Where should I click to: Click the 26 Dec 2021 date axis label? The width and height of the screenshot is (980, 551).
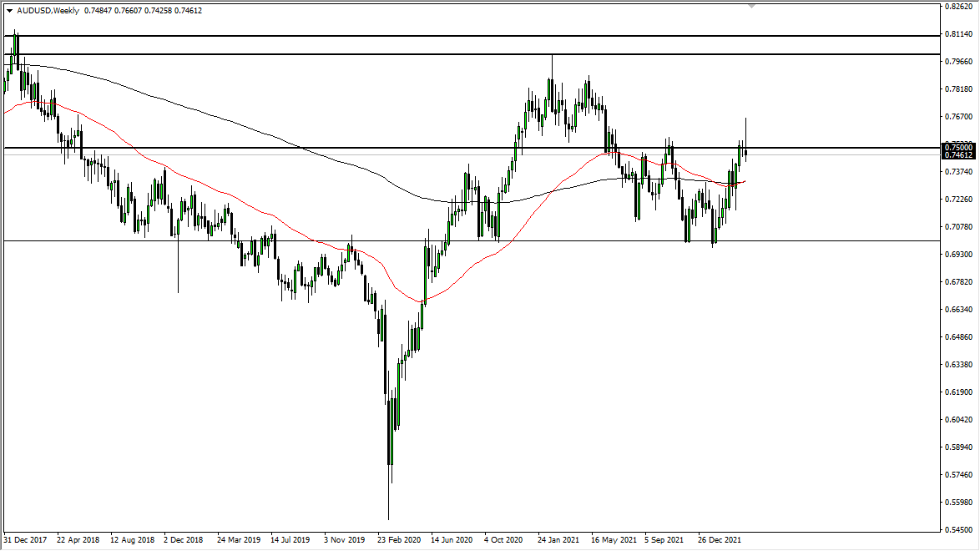(719, 539)
